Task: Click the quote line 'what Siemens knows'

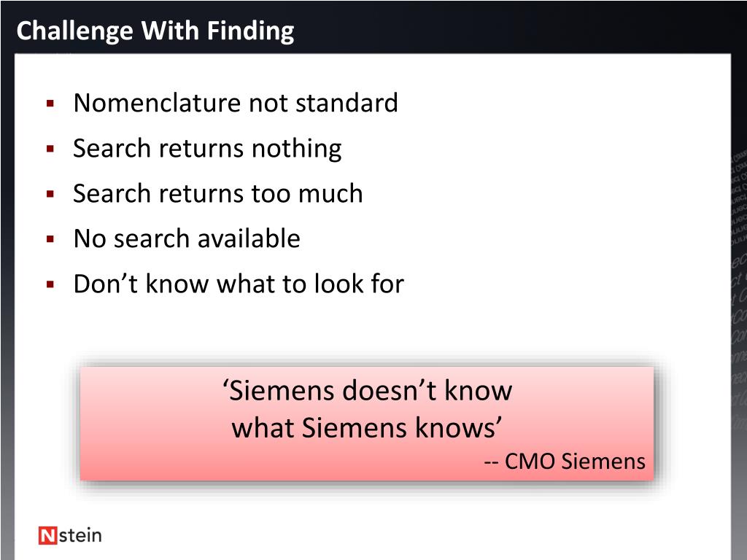Action: 368,427
